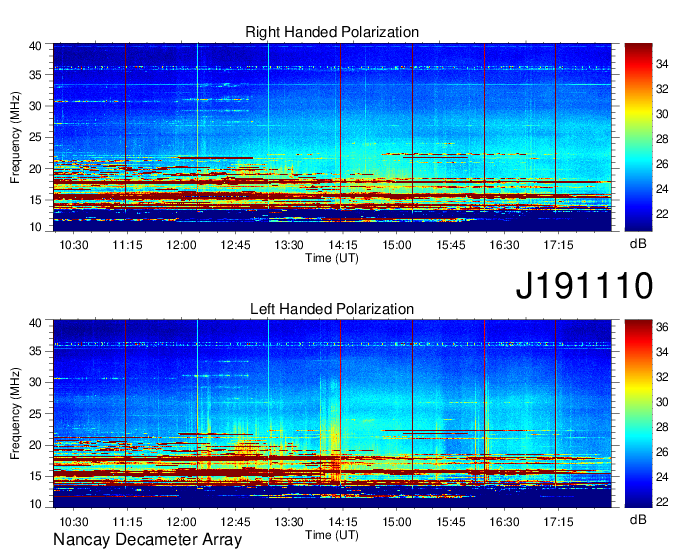Click the "20" frequency tick on left-handed plot

tap(35, 445)
